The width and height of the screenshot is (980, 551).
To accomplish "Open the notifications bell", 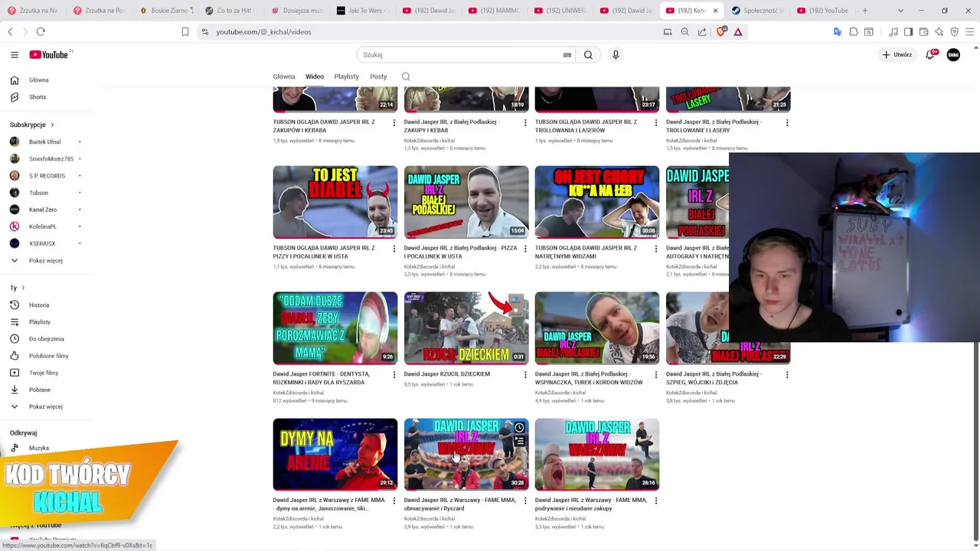I will coord(930,54).
